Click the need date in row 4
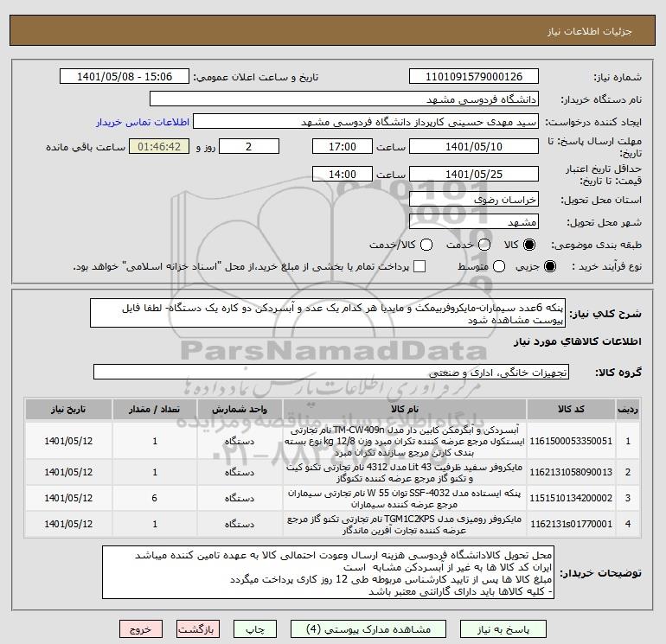Image resolution: width=666 pixels, height=644 pixels. pos(68,525)
